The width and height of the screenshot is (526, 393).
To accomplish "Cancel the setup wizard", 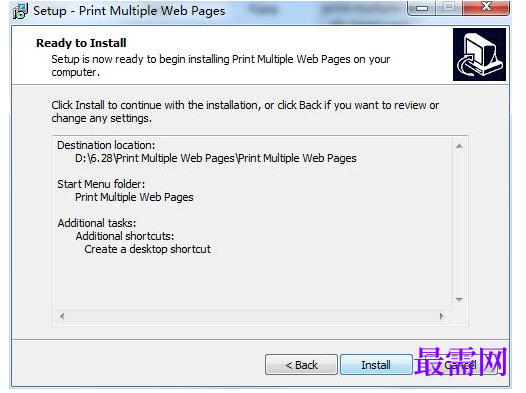I will [460, 364].
